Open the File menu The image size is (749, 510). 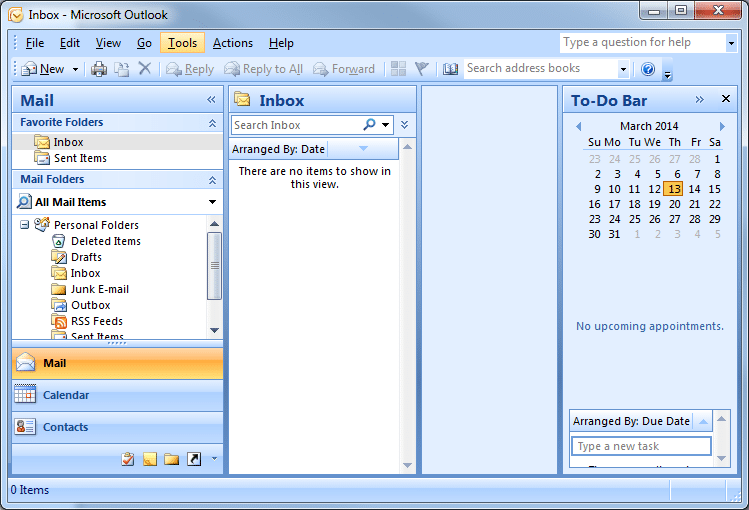34,43
